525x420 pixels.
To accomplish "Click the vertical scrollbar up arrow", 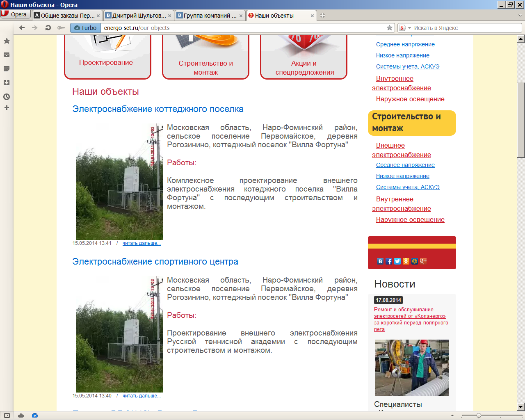I will tap(521, 39).
